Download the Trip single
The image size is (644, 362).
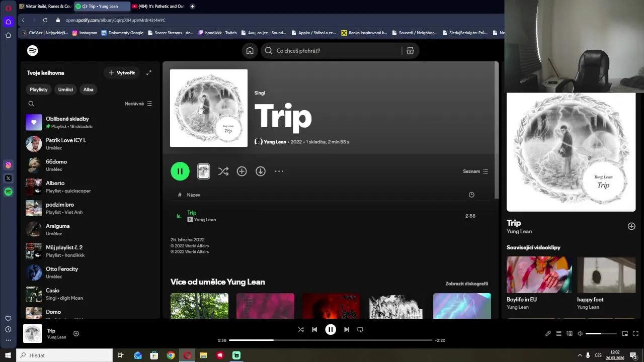pos(261,171)
